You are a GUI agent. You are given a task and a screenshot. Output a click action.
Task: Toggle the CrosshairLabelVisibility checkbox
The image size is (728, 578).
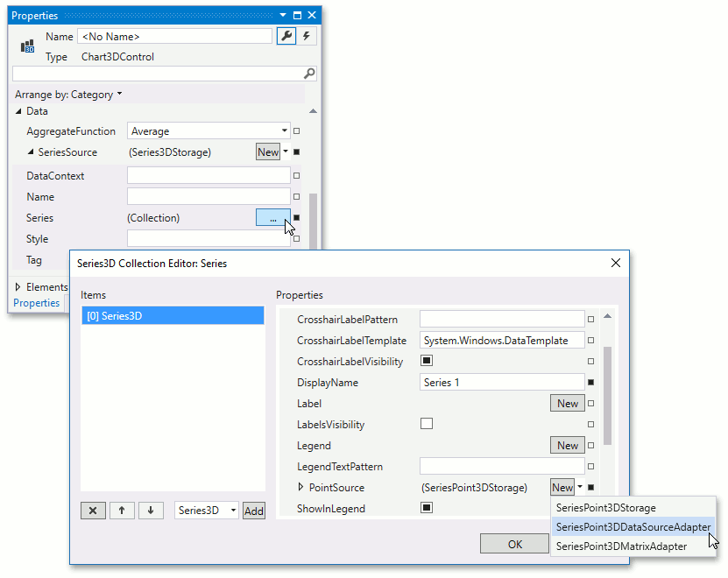point(427,361)
